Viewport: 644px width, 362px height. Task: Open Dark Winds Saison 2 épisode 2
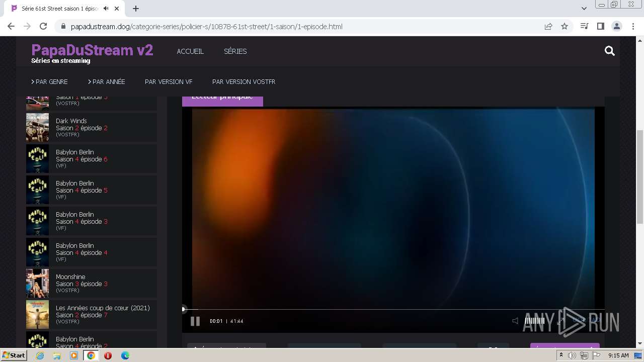92,128
